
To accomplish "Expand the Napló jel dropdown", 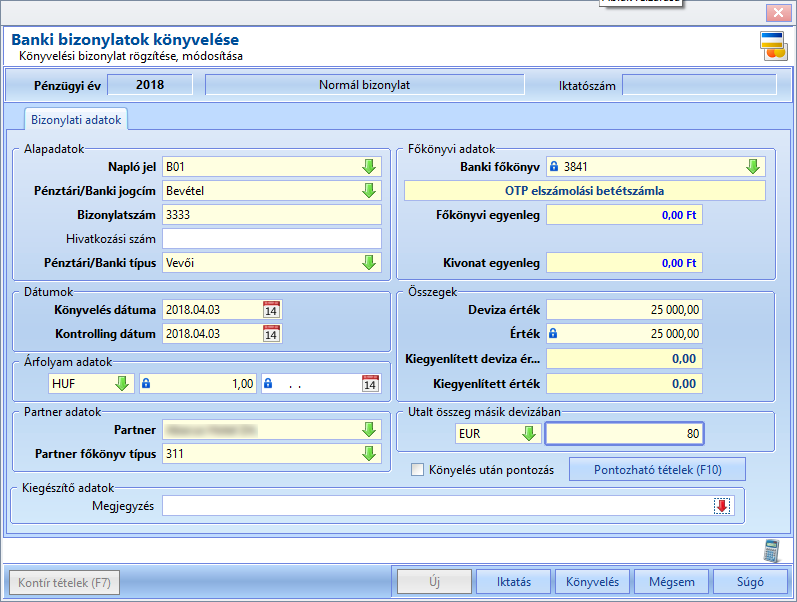I will 369,166.
